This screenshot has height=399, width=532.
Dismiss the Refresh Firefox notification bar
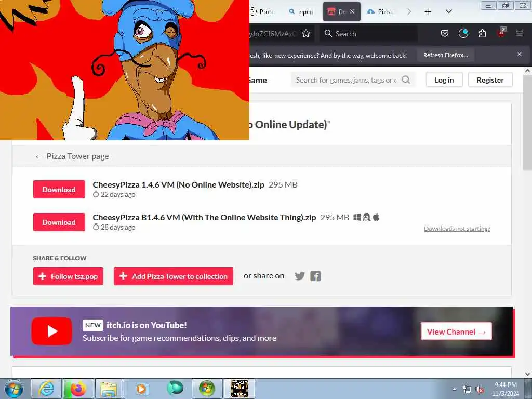pos(520,54)
